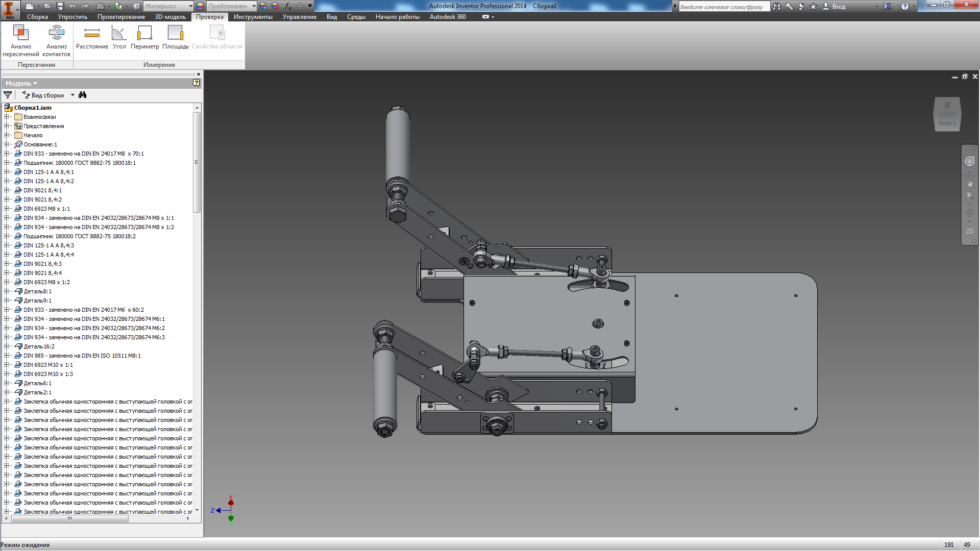The image size is (980, 551).
Task: Click the Save icon in quick access
Action: pos(60,6)
